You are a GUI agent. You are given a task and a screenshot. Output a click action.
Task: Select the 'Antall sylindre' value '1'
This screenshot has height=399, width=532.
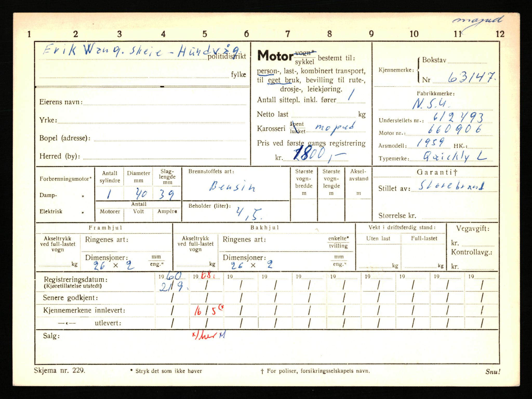(x=109, y=194)
